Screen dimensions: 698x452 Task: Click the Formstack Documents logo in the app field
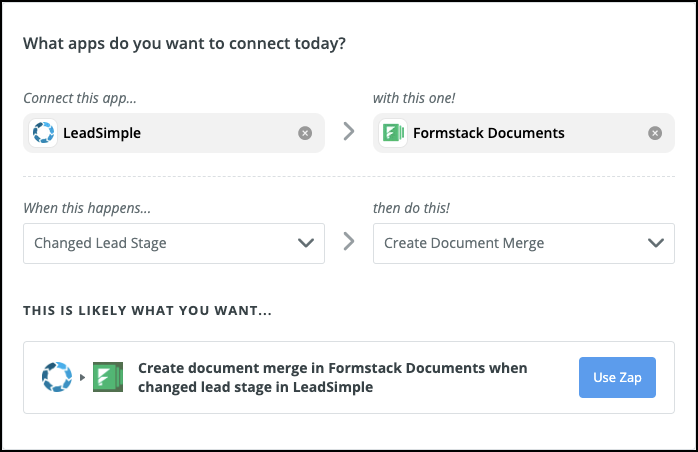(x=393, y=133)
